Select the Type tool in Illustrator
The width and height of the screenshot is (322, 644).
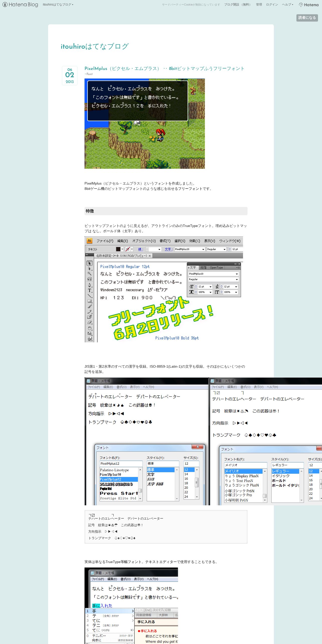point(90,290)
